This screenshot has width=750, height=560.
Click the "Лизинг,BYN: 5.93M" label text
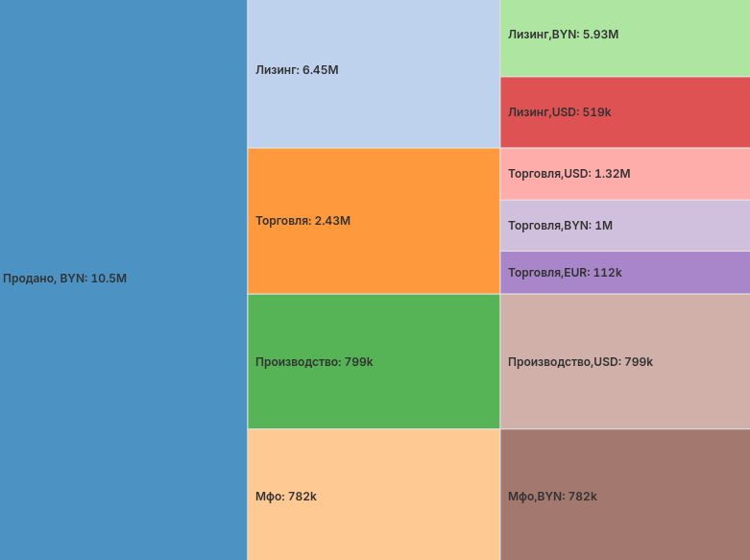[x=563, y=35]
